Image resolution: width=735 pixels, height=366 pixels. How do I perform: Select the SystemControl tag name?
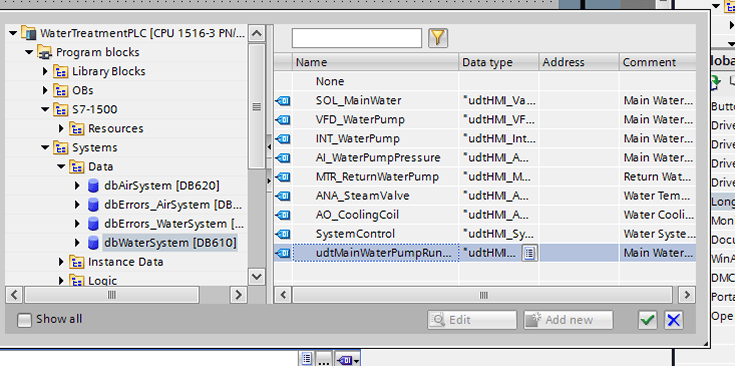[x=355, y=234]
